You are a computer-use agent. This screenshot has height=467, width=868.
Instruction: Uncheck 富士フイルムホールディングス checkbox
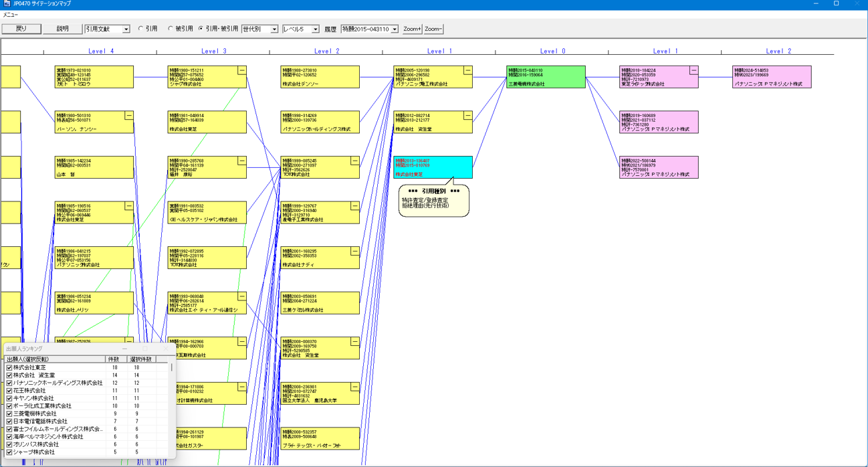(x=9, y=430)
